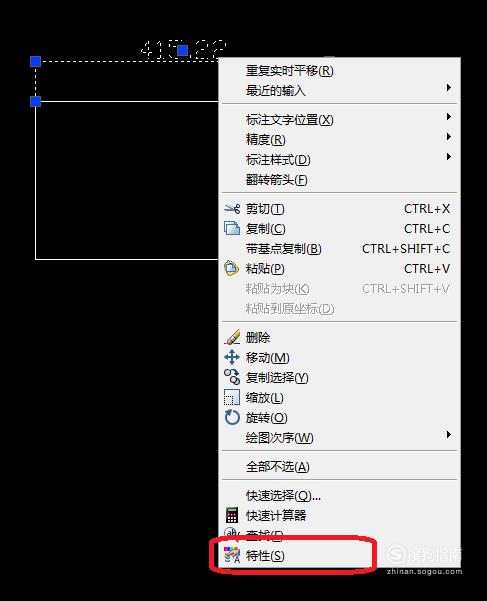Expand the 绘图次序(W) submenu arrow

click(449, 434)
